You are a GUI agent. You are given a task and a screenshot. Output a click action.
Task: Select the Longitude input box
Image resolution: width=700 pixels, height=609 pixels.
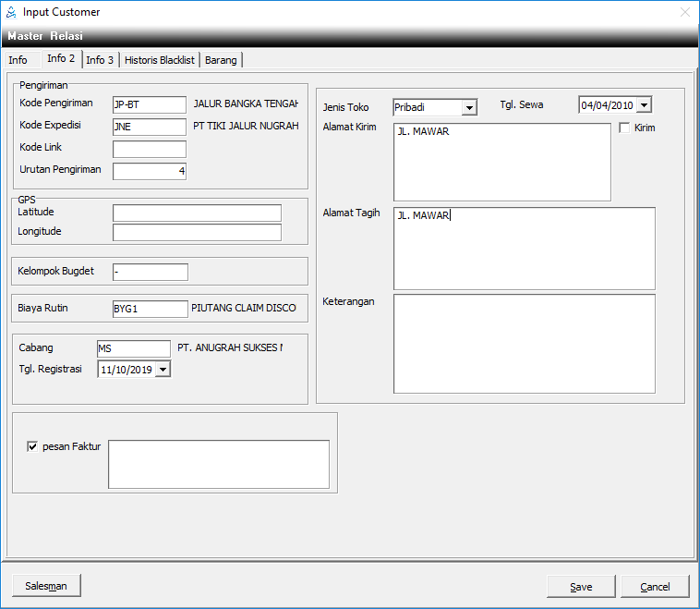pyautogui.click(x=197, y=232)
